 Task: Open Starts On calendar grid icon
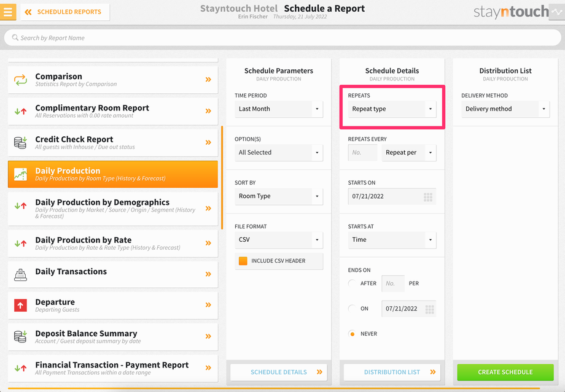click(428, 197)
